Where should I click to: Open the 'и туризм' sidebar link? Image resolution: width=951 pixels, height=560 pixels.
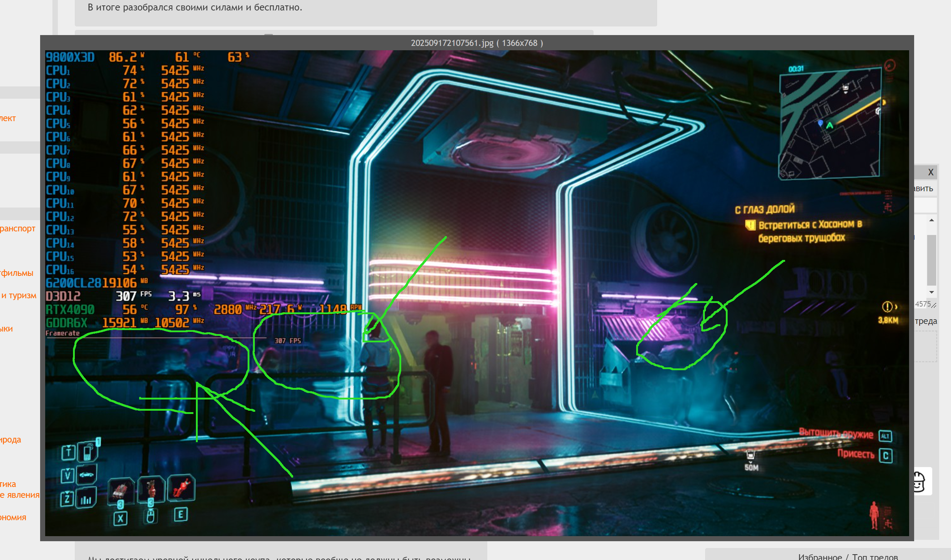[19, 295]
